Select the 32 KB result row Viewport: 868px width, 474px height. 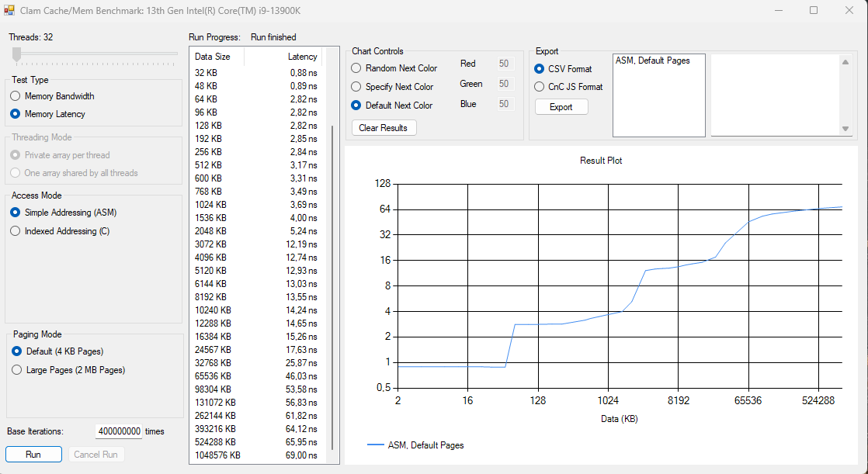(256, 72)
